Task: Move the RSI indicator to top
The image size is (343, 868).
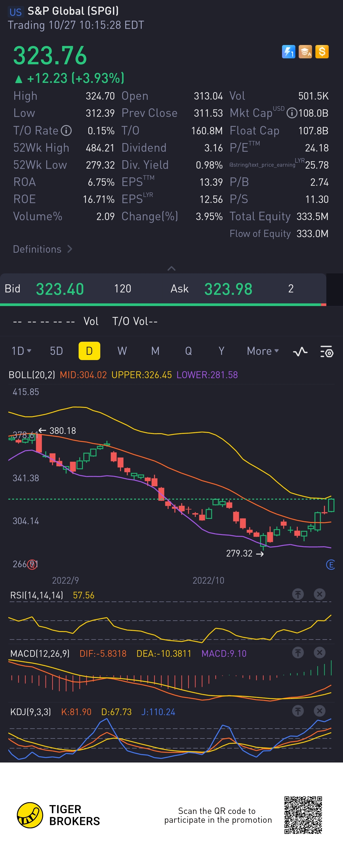Action: coord(298,594)
